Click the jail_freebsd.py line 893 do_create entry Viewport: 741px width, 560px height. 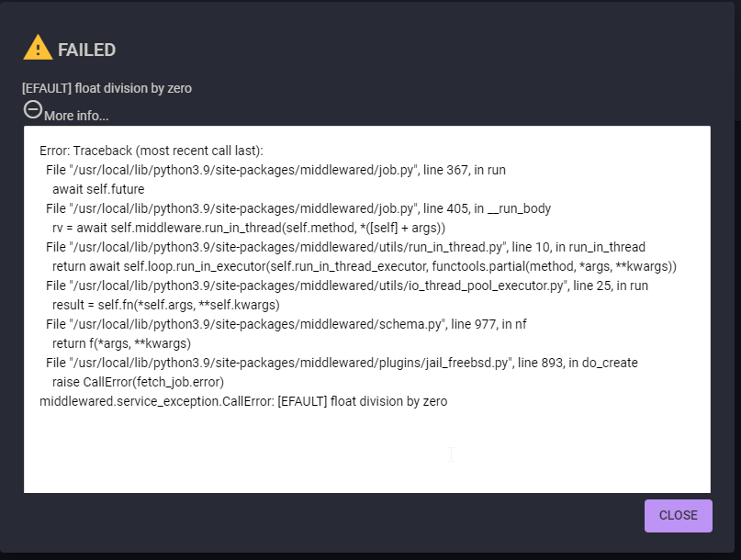pos(342,363)
